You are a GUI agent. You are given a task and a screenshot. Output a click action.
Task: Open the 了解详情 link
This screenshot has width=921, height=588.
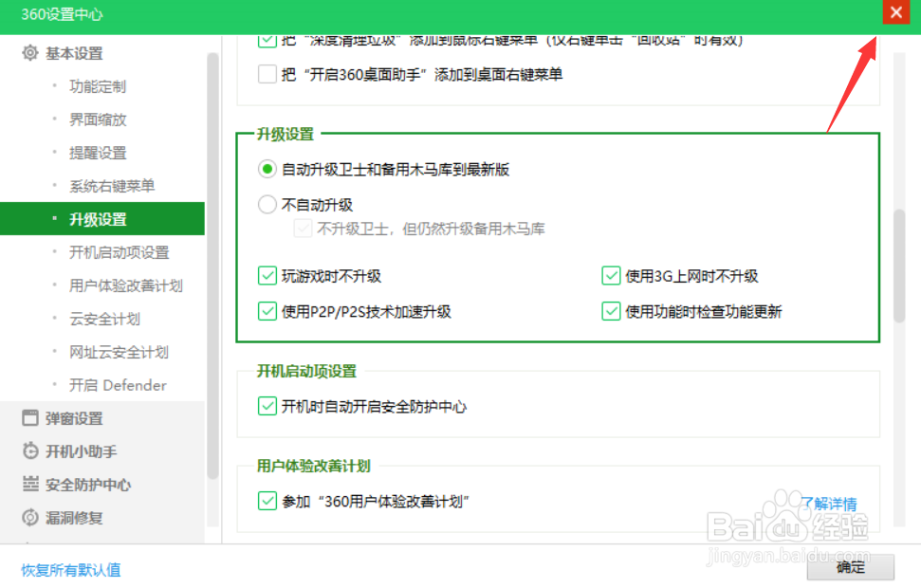(x=830, y=504)
